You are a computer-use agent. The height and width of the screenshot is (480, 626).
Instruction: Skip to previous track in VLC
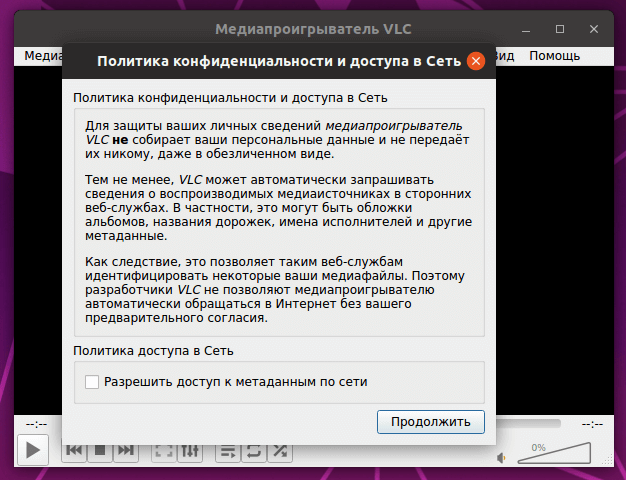[x=74, y=450]
